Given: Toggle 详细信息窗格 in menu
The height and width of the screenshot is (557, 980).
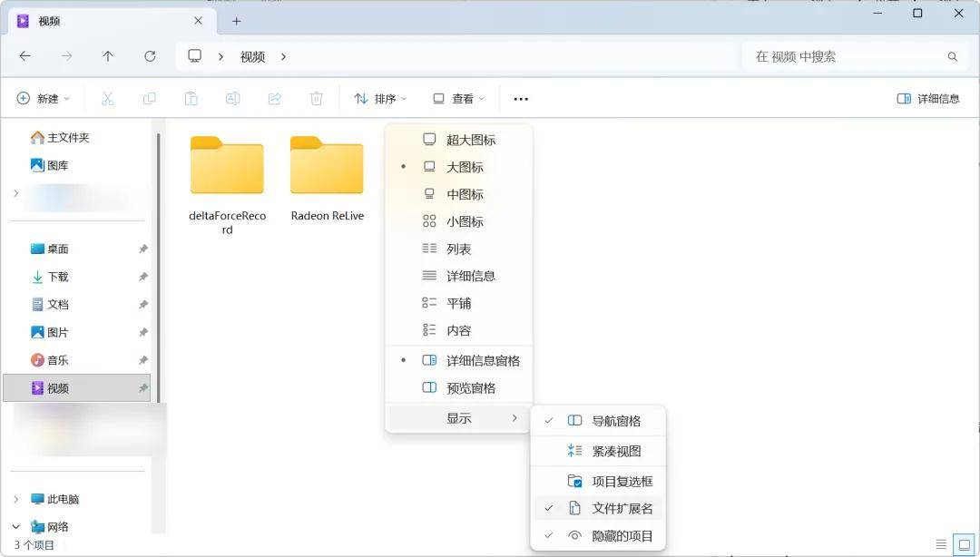Looking at the screenshot, I should pos(459,361).
